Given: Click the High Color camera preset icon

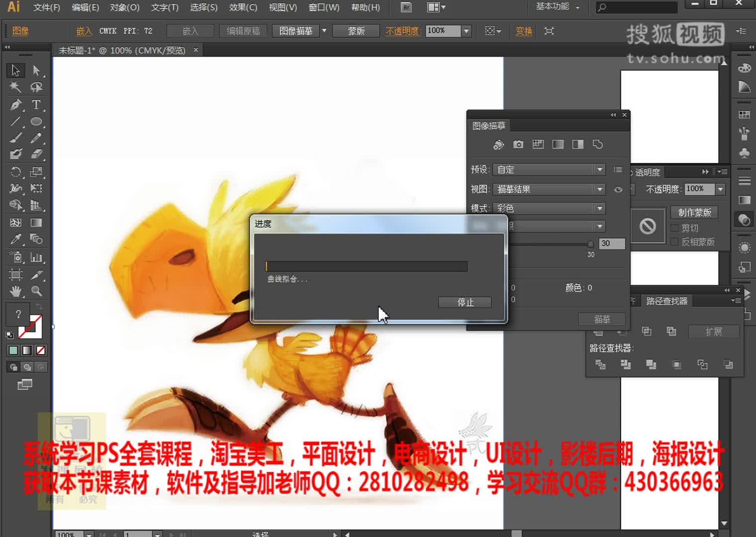Looking at the screenshot, I should pos(518,144).
